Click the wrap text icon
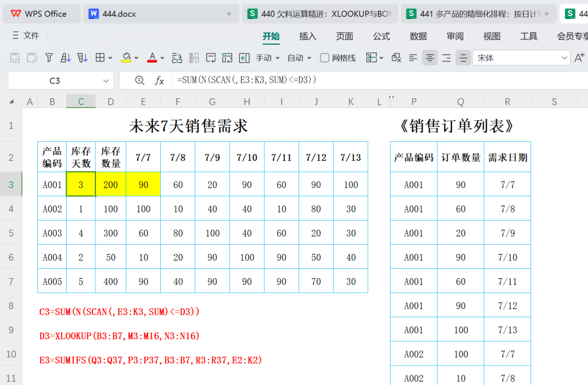Screen dimensions: 588x385 click(x=211, y=58)
